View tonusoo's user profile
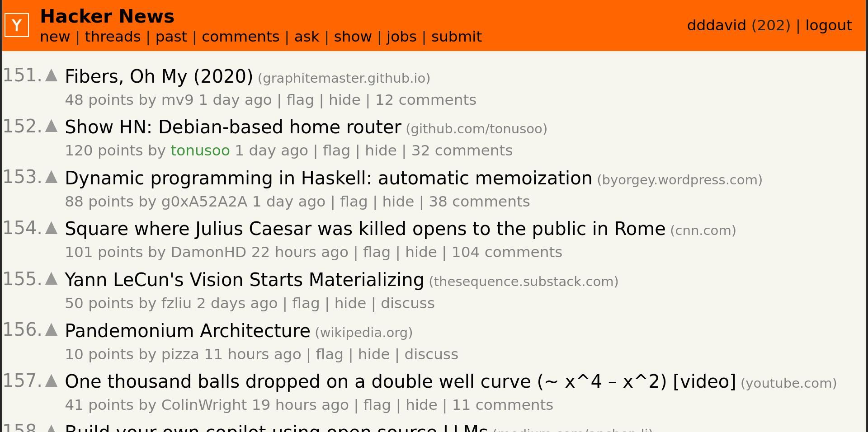The image size is (868, 432). point(200,150)
